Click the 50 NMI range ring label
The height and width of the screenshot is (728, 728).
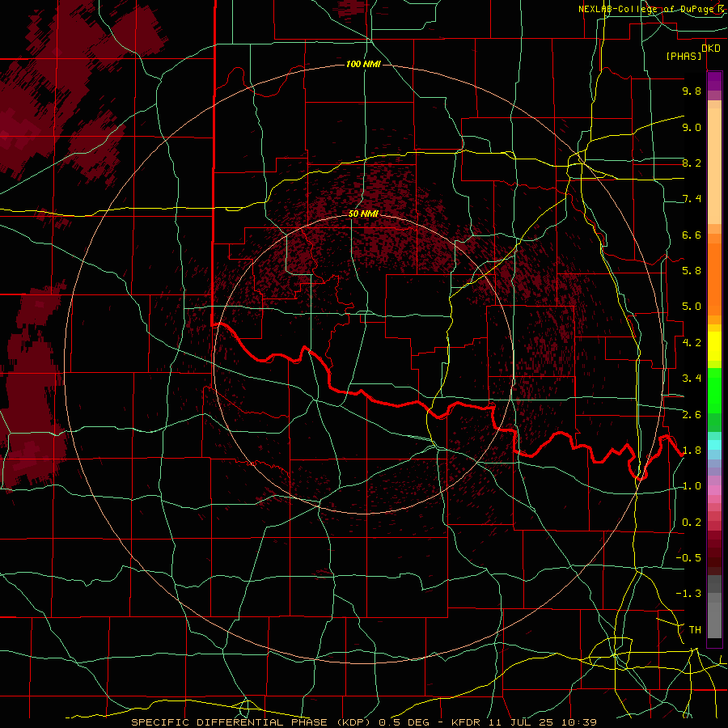363,214
